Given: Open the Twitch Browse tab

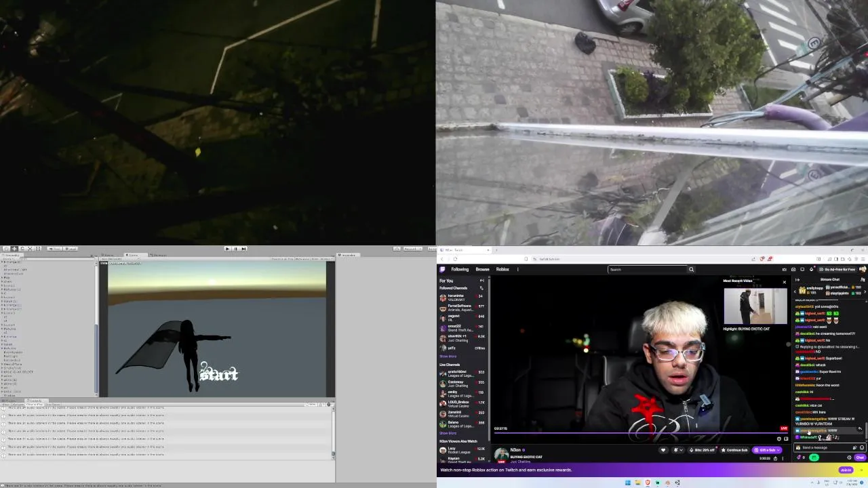Looking at the screenshot, I should [482, 269].
